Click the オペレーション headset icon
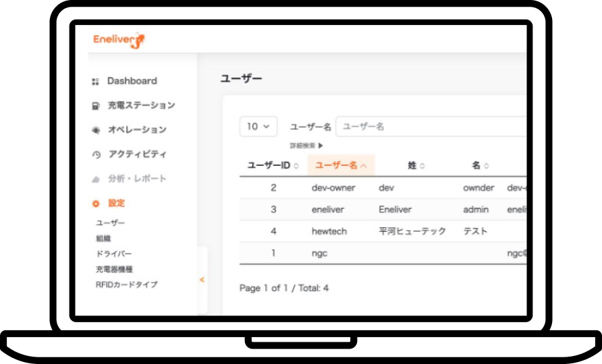 96,130
